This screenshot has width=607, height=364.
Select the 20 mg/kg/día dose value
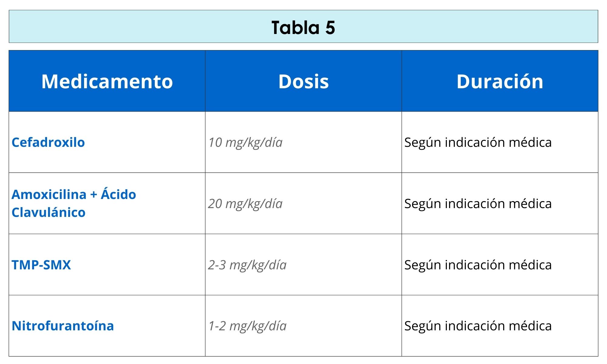pos(245,204)
